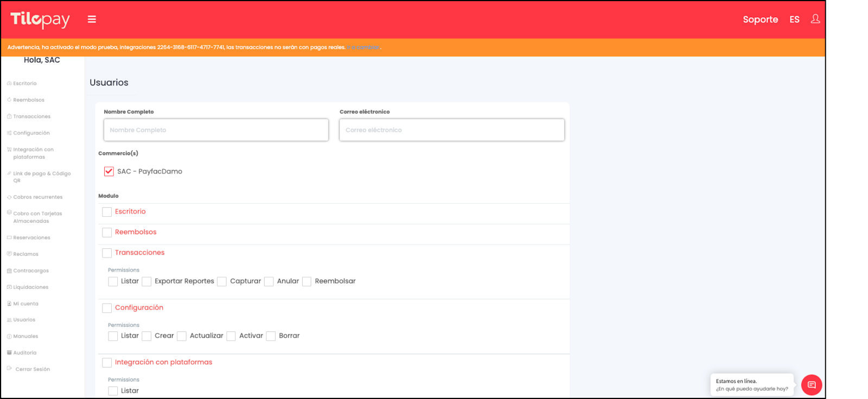Expand the Integración con plataformas module

click(x=163, y=362)
